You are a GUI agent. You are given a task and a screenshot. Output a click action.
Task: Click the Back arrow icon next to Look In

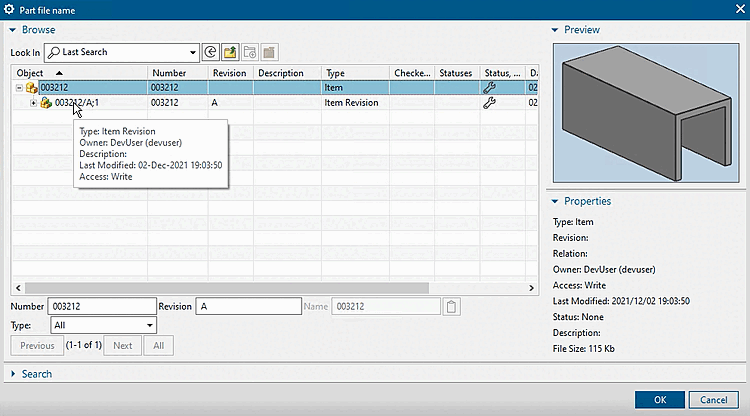[x=210, y=52]
